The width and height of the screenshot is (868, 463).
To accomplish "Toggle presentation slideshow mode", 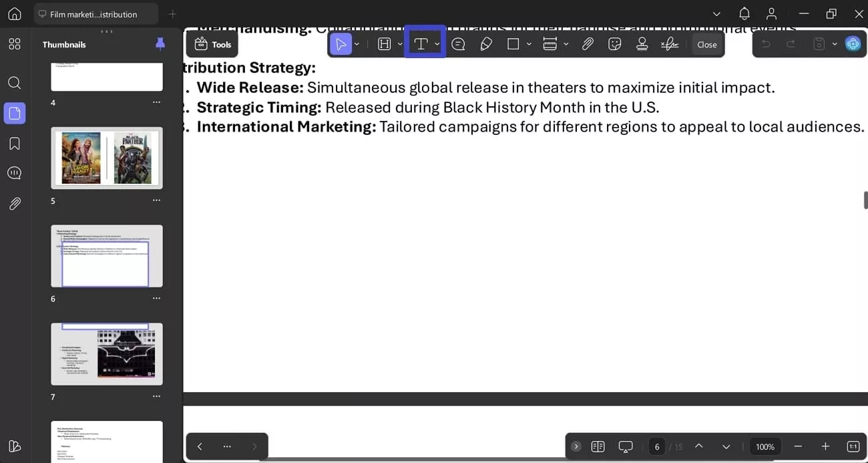I will click(x=626, y=446).
